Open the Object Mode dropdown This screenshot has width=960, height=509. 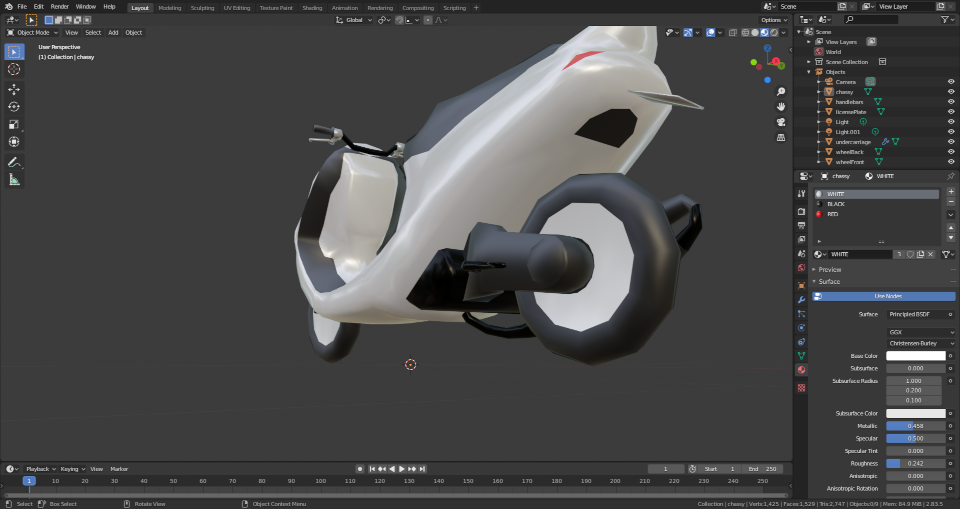point(32,32)
